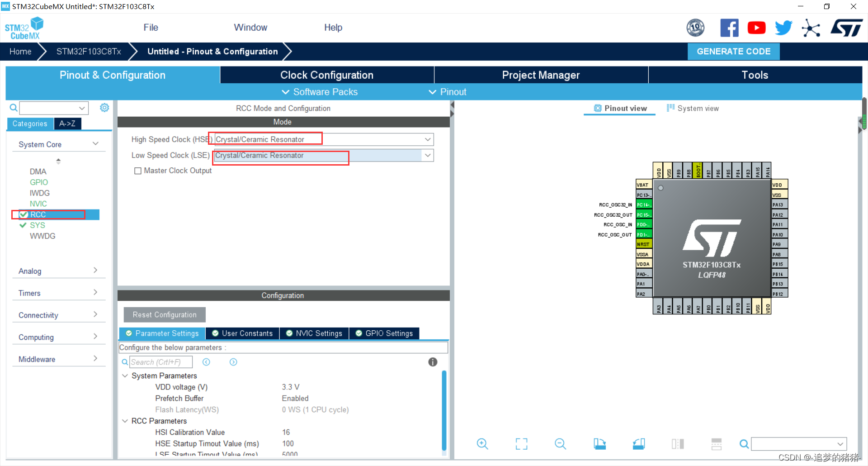Click the horizontal flip view icon
Screen dimensions: 868x466
[678, 444]
